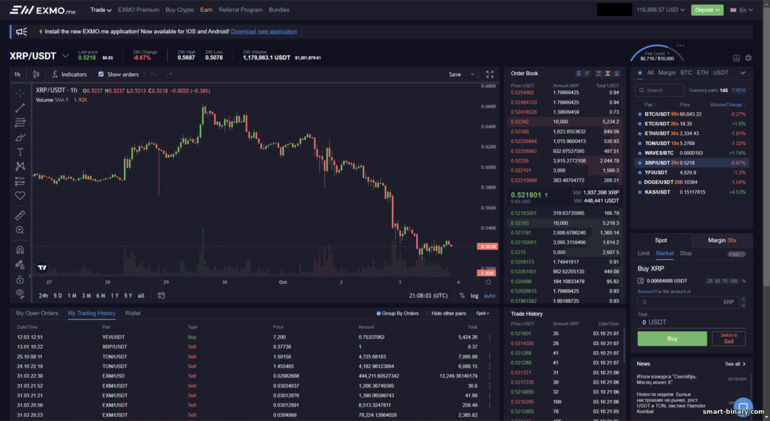Set chart range to 3M
This screenshot has width=770, height=421.
pos(86,295)
